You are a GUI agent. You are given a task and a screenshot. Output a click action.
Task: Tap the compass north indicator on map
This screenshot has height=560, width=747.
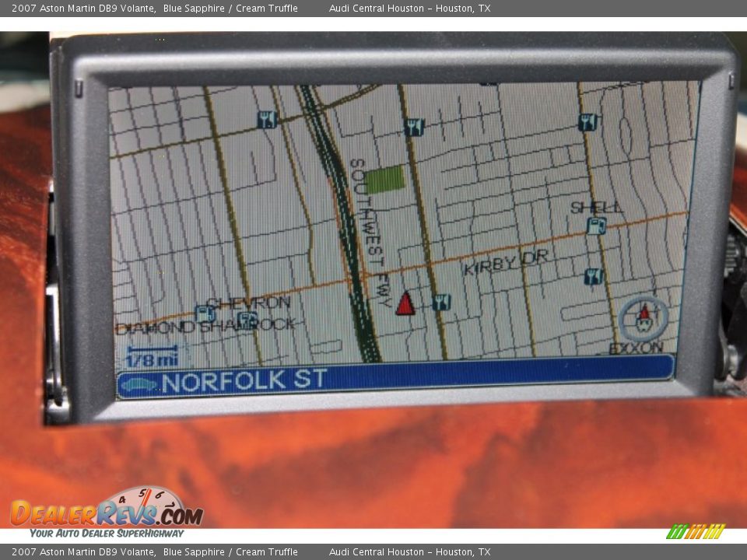pyautogui.click(x=644, y=318)
